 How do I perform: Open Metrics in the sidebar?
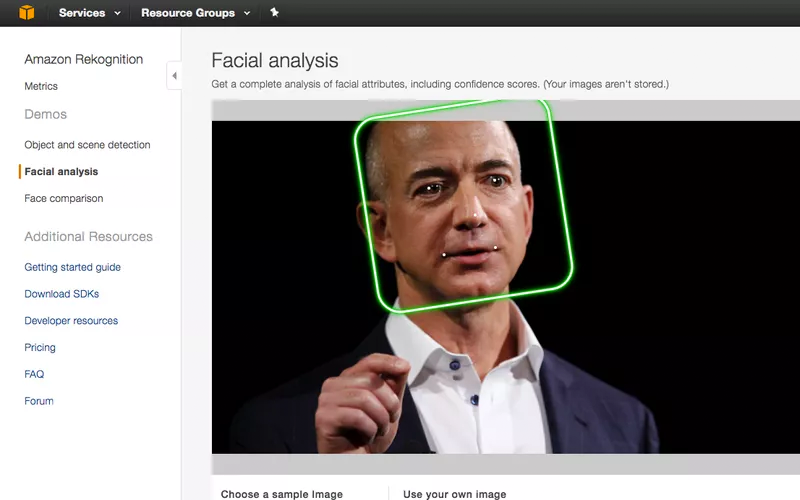[x=41, y=86]
